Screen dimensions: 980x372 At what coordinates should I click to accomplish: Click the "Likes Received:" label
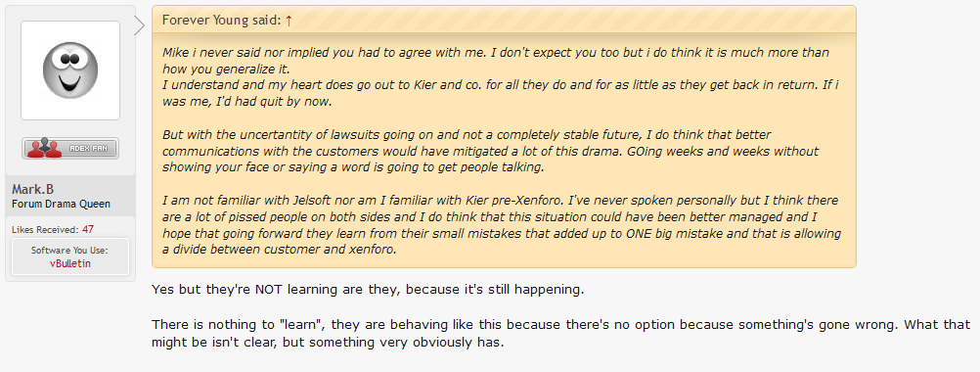45,229
